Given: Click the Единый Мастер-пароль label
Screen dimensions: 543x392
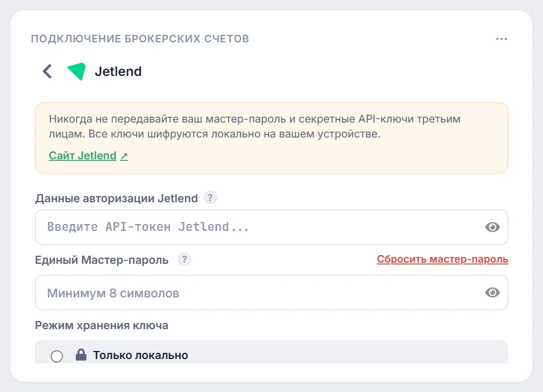Looking at the screenshot, I should click(x=102, y=260).
